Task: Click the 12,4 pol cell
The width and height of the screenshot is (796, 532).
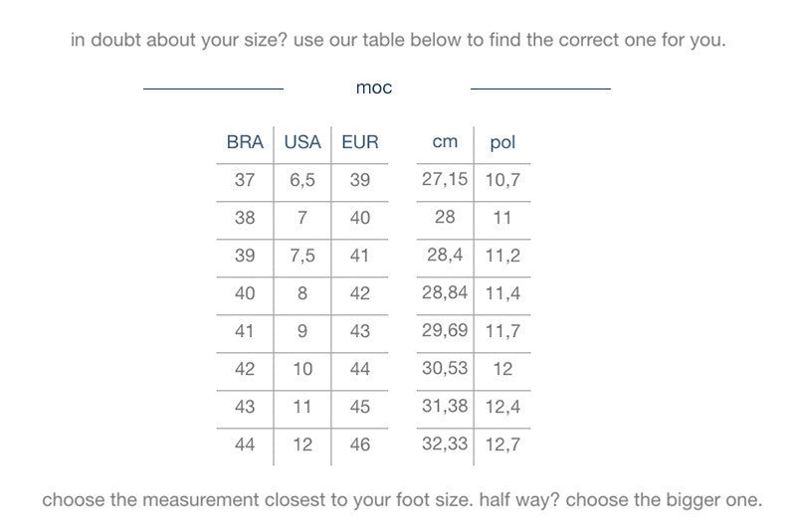Action: (x=502, y=407)
